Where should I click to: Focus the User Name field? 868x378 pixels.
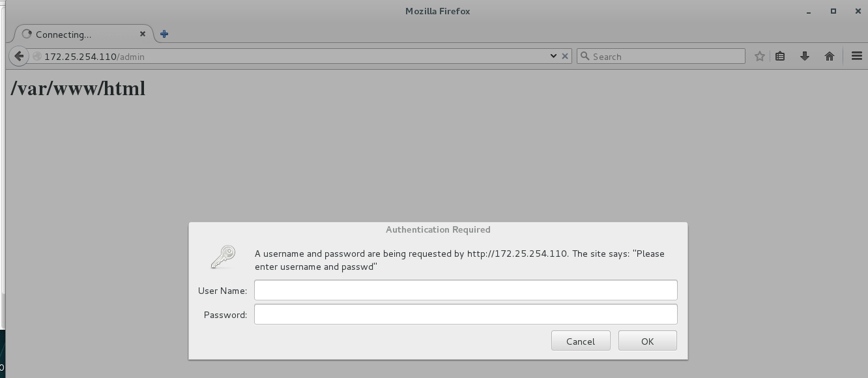pos(466,290)
